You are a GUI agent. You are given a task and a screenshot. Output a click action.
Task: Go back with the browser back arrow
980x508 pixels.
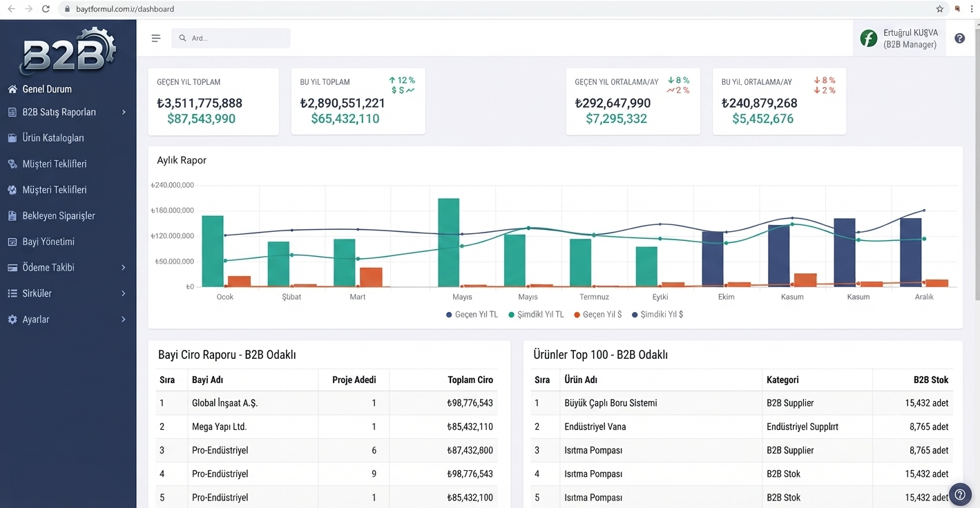coord(12,9)
